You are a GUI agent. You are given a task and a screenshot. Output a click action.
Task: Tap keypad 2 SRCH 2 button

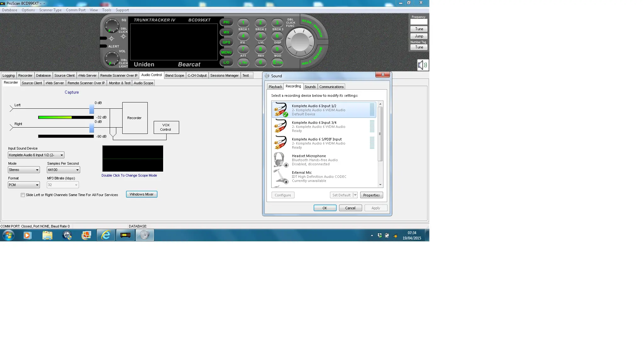[x=260, y=23]
